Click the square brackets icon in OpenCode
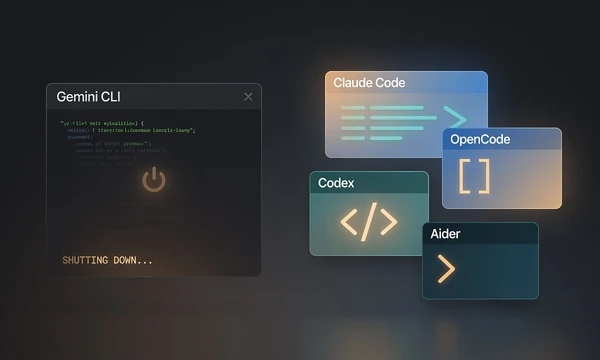600x360 pixels. coord(474,176)
